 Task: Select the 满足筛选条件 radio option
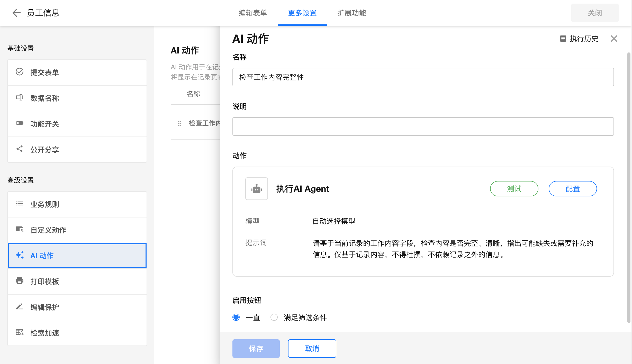274,317
